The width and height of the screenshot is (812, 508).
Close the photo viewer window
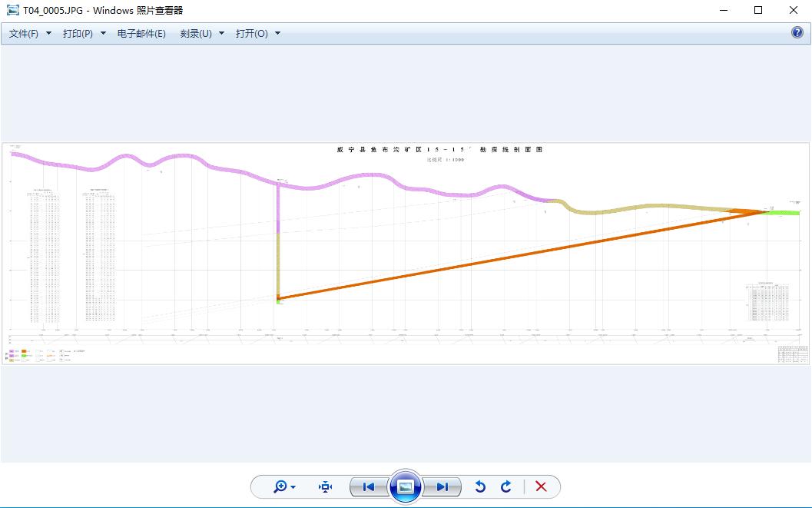[x=794, y=10]
